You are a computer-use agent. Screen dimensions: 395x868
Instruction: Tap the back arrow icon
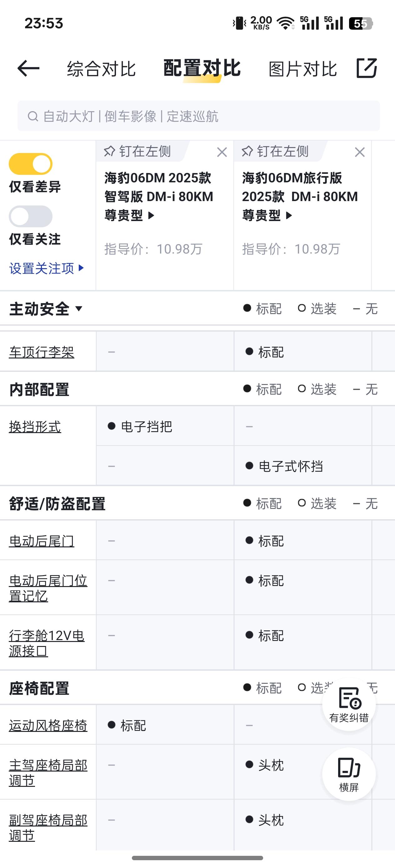coord(28,68)
